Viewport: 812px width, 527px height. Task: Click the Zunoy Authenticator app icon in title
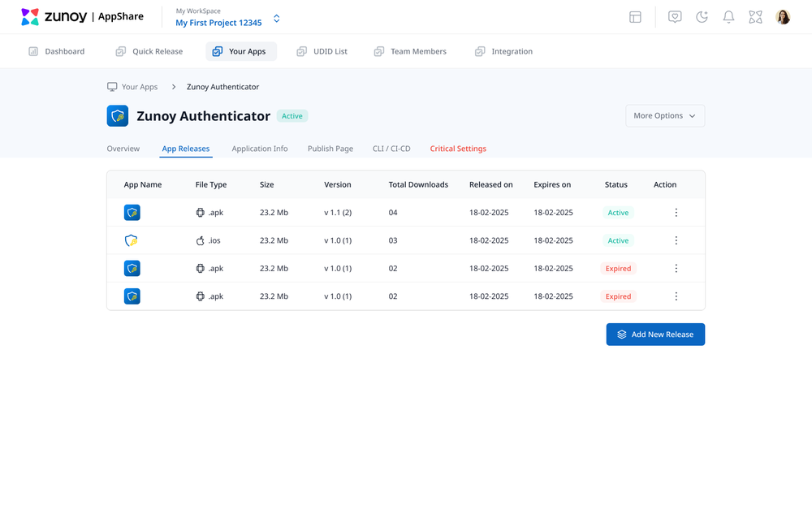click(x=118, y=116)
